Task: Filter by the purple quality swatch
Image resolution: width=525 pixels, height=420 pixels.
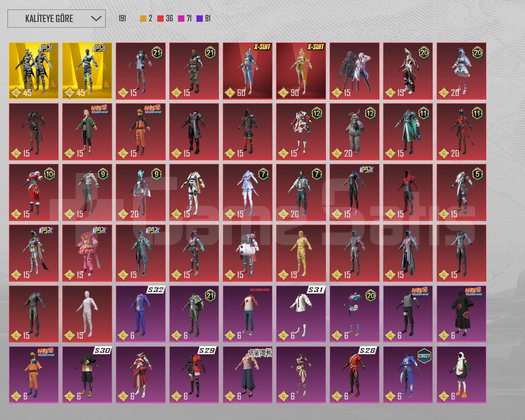Action: (200, 19)
